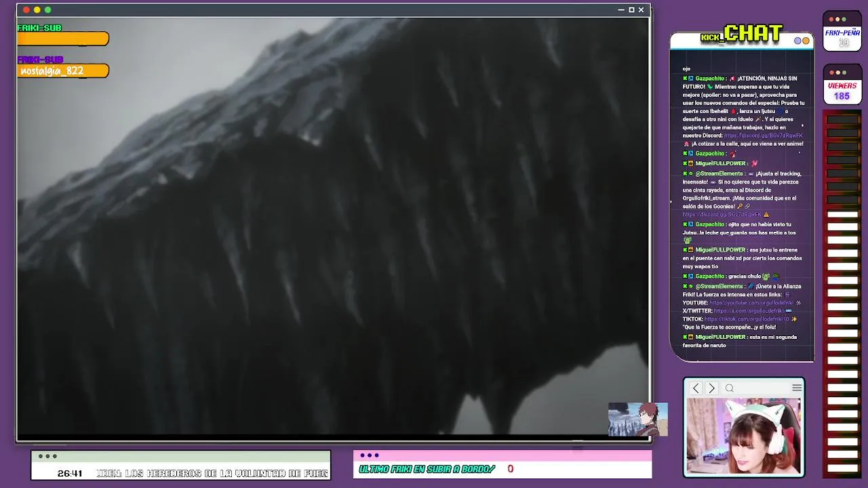868x488 pixels.
Task: Click the back arrow above the webcam
Action: (x=695, y=388)
